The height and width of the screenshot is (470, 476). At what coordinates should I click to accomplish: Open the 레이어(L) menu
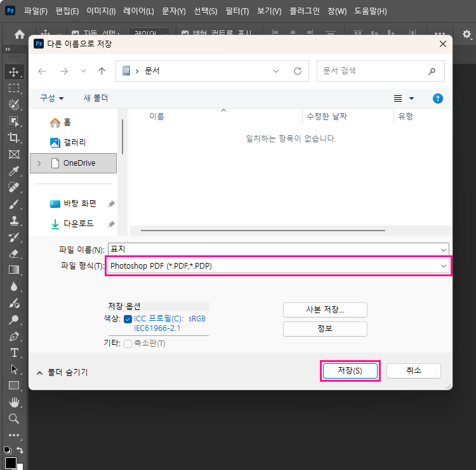click(x=138, y=11)
